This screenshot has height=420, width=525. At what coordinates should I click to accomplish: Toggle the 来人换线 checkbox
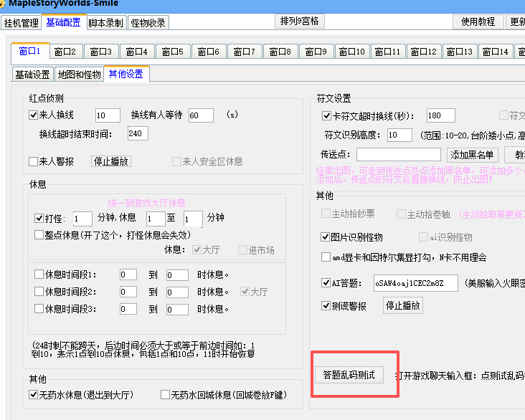click(33, 115)
